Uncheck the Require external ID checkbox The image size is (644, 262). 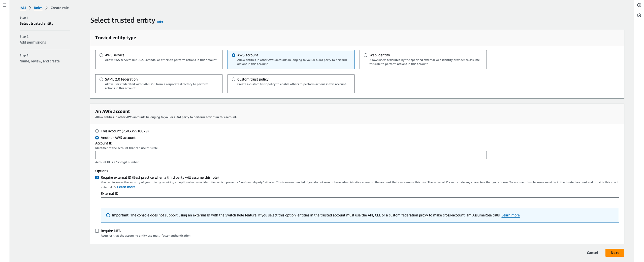97,177
